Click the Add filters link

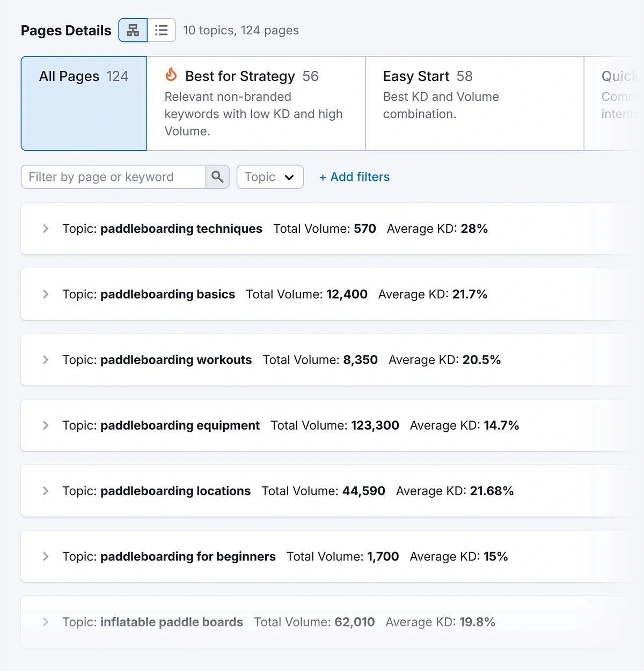tap(354, 177)
